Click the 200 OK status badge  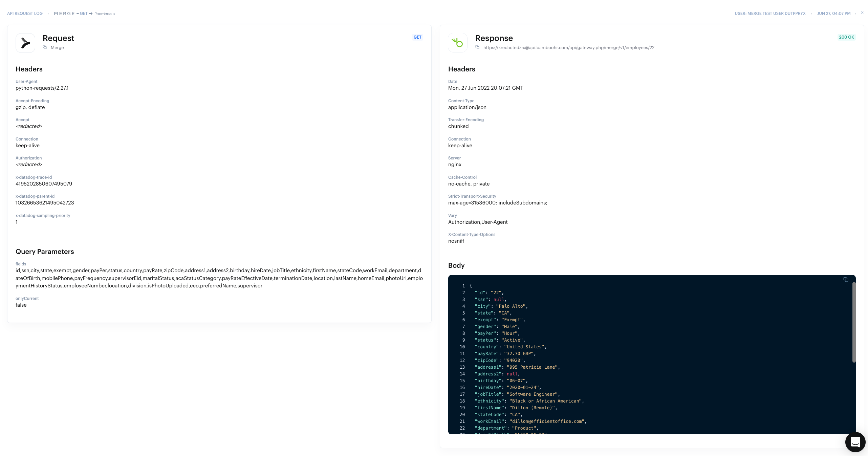846,37
